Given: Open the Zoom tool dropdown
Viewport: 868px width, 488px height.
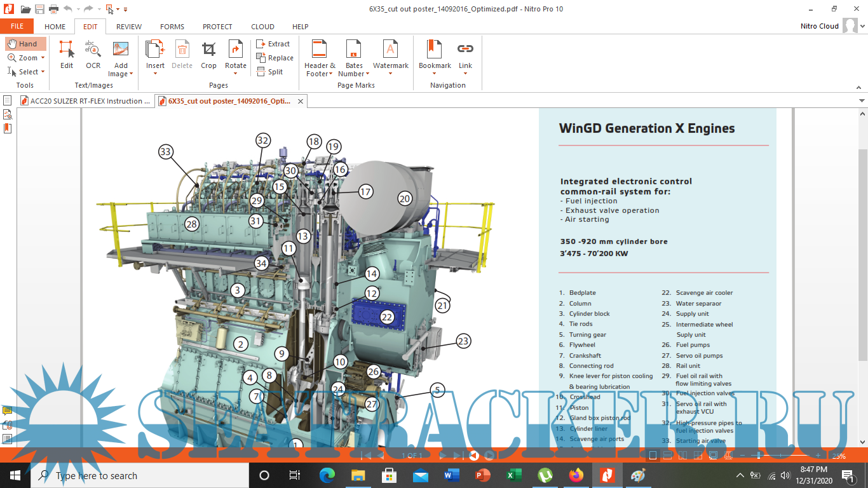Looking at the screenshot, I should click(x=43, y=58).
